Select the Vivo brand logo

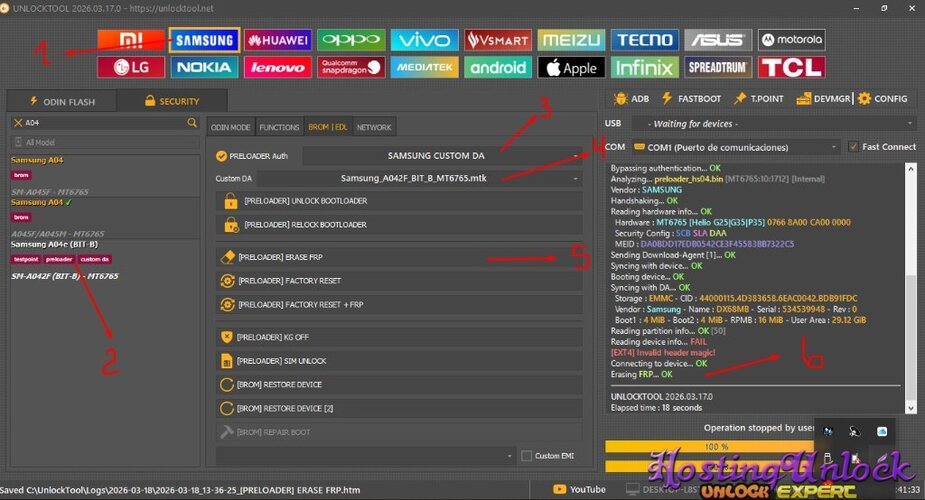[424, 40]
